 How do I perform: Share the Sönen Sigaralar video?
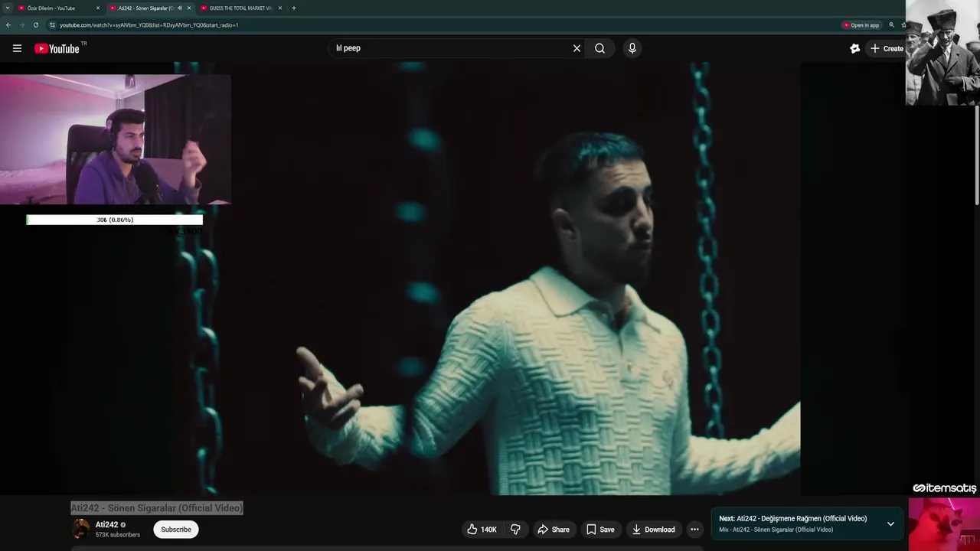(554, 530)
